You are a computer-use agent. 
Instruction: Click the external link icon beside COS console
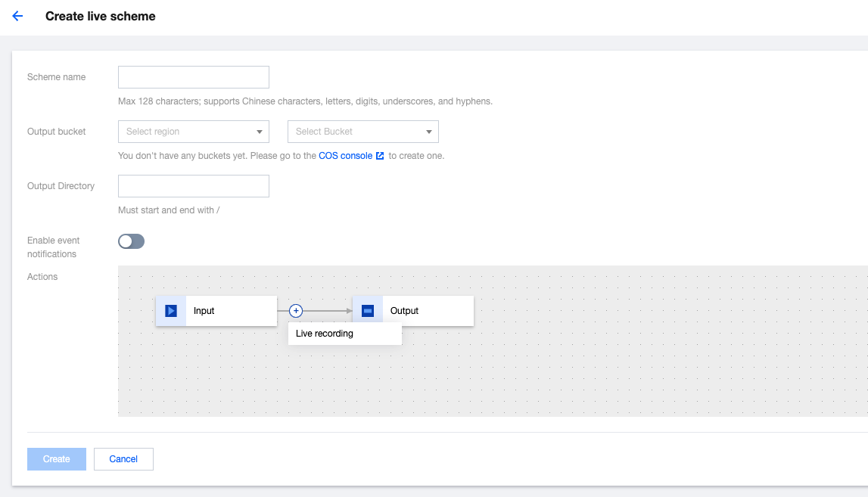(x=380, y=156)
